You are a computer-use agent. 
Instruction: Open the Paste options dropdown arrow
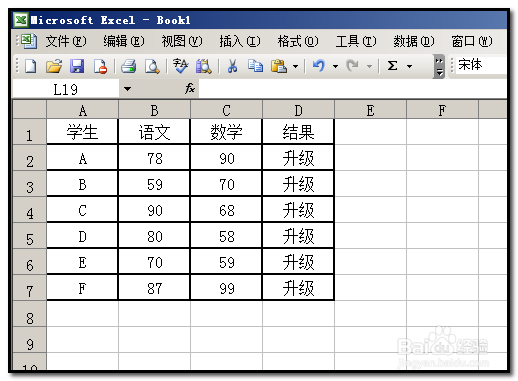point(295,66)
